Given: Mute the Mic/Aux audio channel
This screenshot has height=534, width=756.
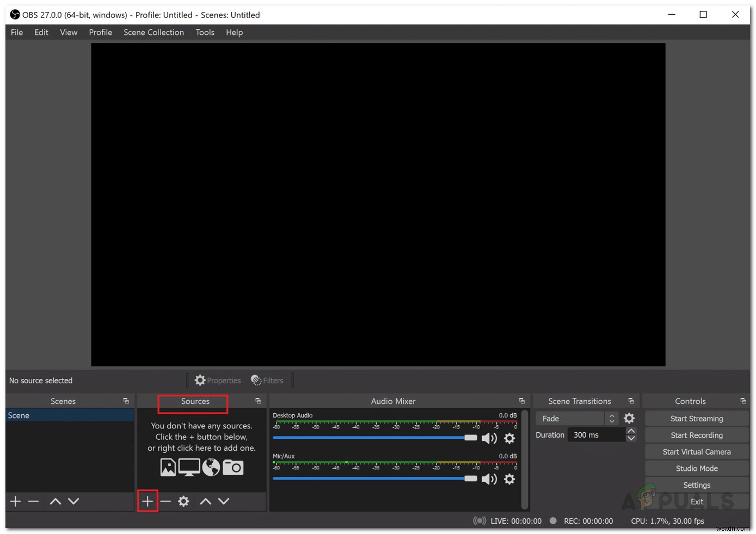Looking at the screenshot, I should pyautogui.click(x=489, y=479).
